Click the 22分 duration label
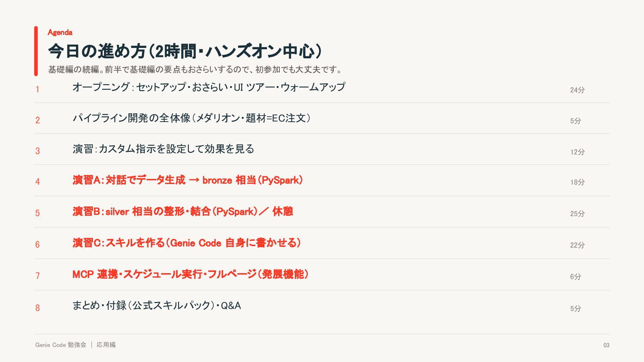 pos(577,245)
